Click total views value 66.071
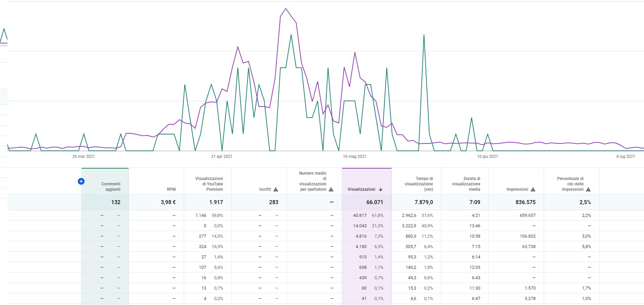Viewport: 644px width, 305px height. tap(374, 202)
